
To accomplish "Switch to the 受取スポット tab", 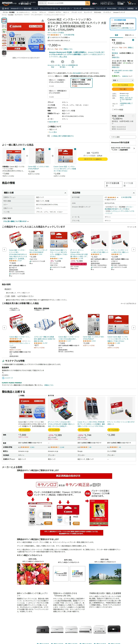I will [x=130, y=35].
